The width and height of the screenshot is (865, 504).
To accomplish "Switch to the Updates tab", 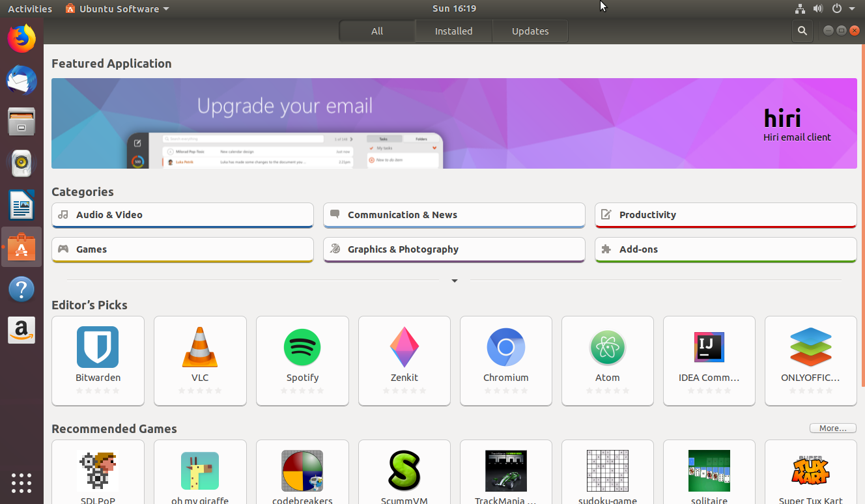I will (530, 31).
